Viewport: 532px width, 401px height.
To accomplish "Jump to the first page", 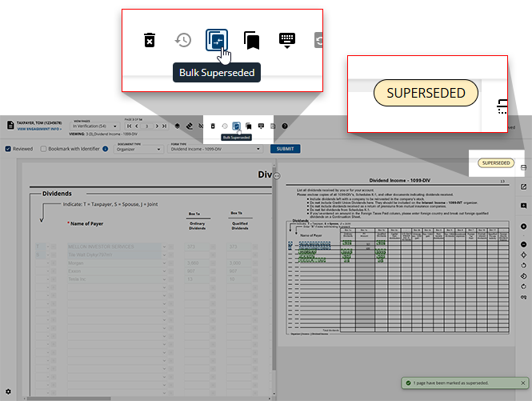I will pos(130,126).
